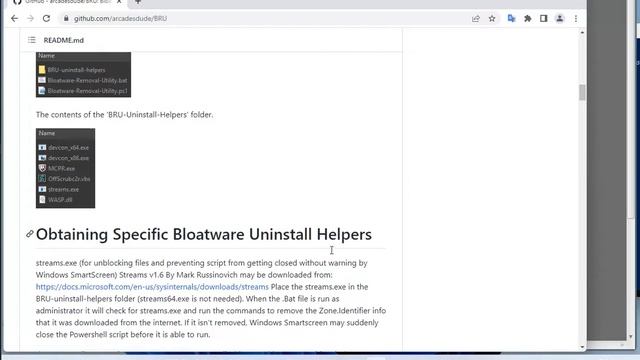This screenshot has width=640, height=360.
Task: Go back with the browser back arrow
Action: pyautogui.click(x=14, y=18)
